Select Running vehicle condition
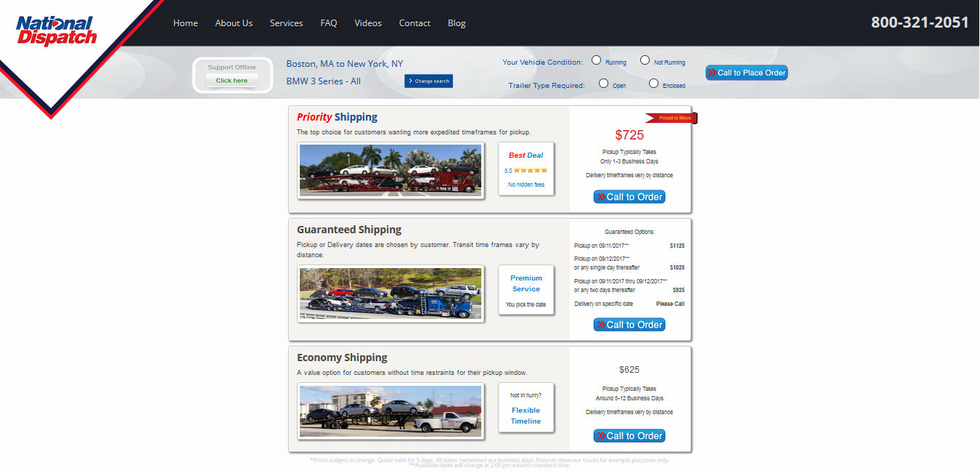 click(x=596, y=60)
